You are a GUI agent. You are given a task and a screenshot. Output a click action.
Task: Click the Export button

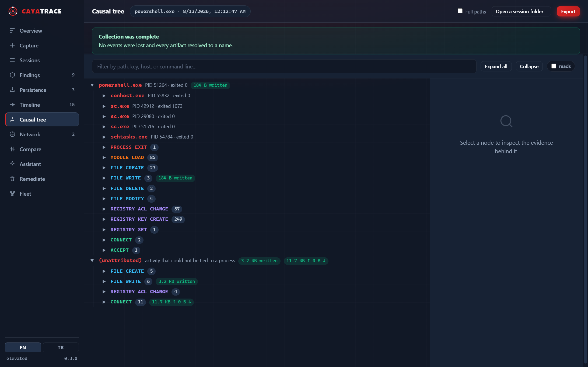click(568, 11)
